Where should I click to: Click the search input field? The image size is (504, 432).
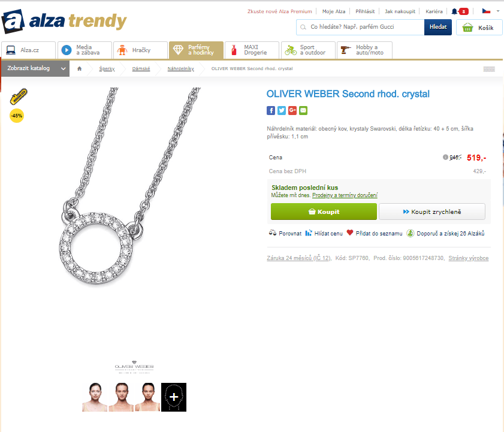[360, 27]
